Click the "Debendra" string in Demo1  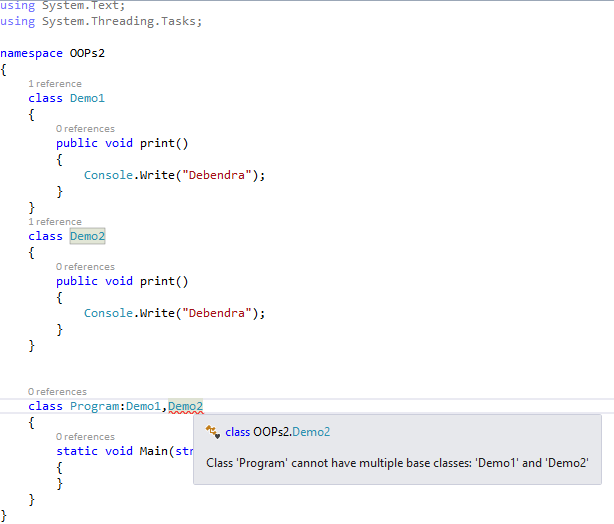tap(217, 175)
